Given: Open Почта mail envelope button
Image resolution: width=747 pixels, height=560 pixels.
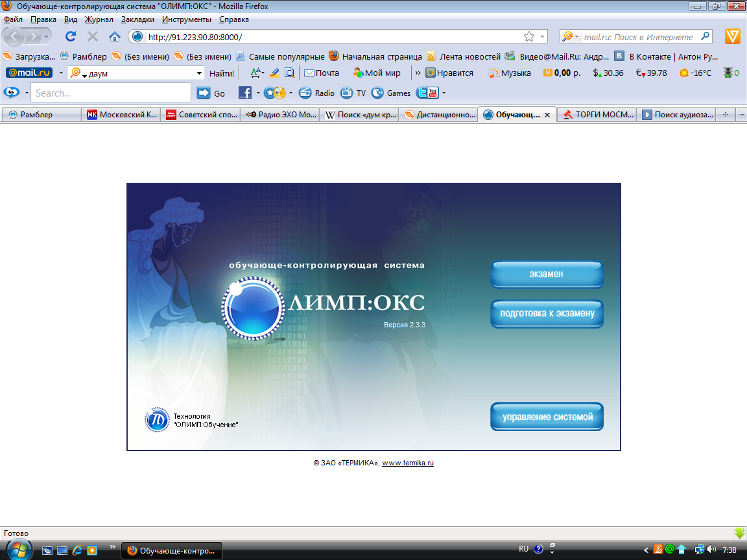Looking at the screenshot, I should point(322,73).
